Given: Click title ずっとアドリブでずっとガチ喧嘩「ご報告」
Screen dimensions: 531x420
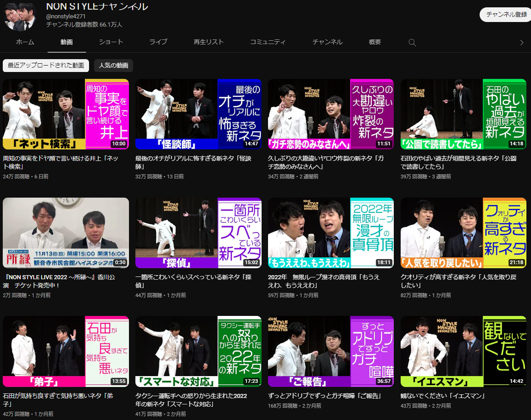Looking at the screenshot, I should click(324, 396).
